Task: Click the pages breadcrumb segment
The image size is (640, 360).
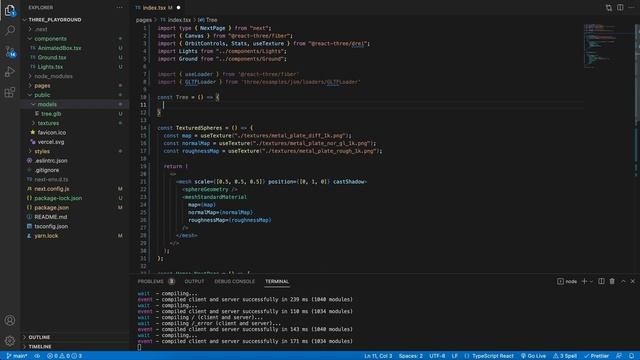Action: pyautogui.click(x=144, y=20)
